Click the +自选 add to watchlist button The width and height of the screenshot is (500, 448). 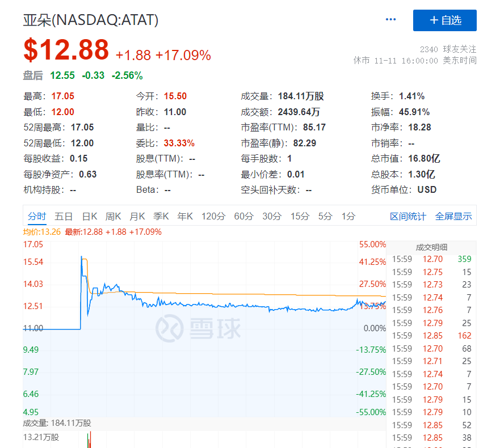[x=444, y=20]
